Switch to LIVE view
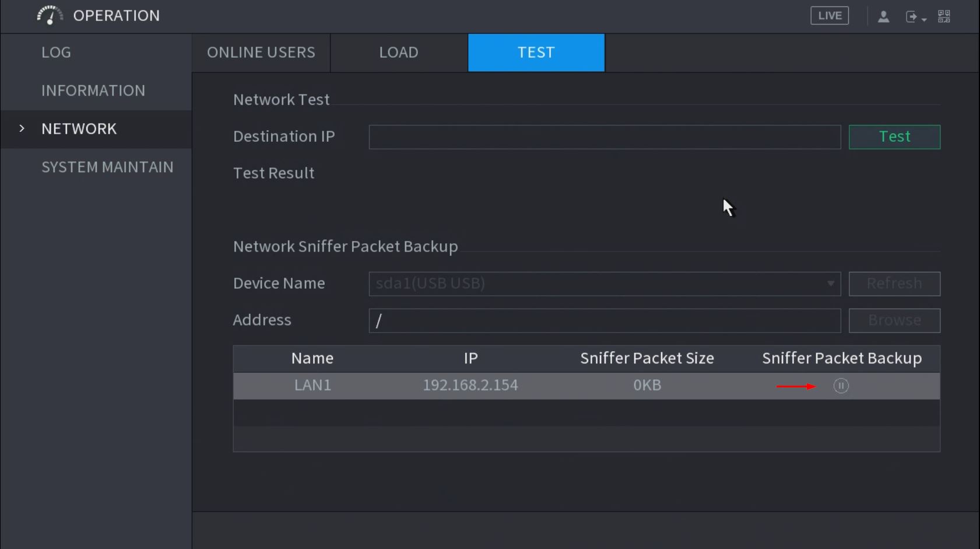This screenshot has width=980, height=549. click(x=829, y=16)
